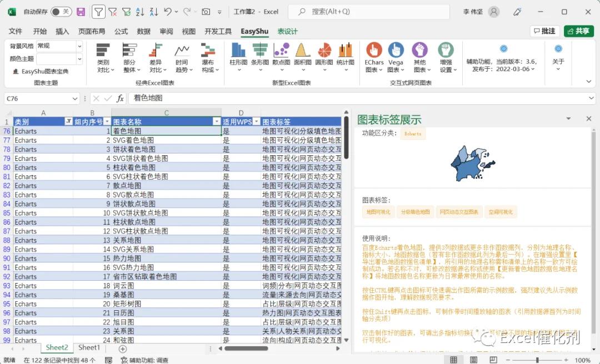Expand the 颜色主题 dropdown
Viewport: 600px width, 364px height.
pyautogui.click(x=79, y=59)
